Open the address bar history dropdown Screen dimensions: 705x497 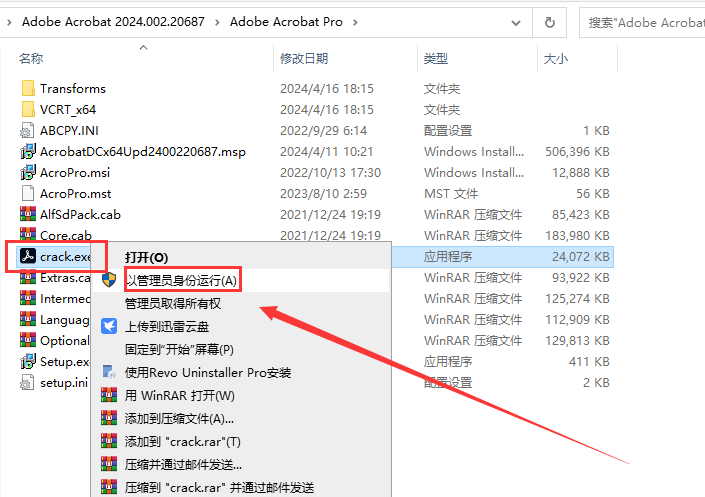click(516, 22)
